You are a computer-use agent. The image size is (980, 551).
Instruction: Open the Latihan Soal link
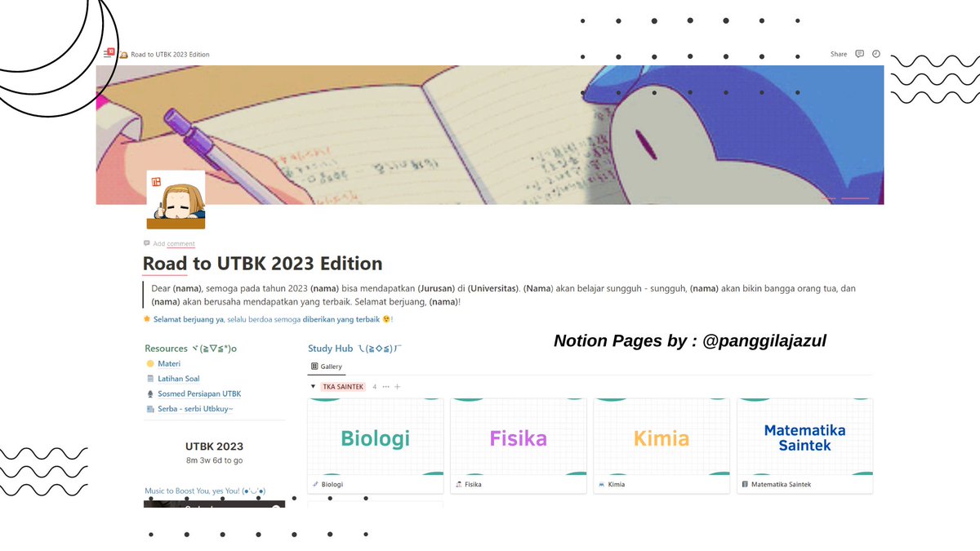tap(178, 379)
